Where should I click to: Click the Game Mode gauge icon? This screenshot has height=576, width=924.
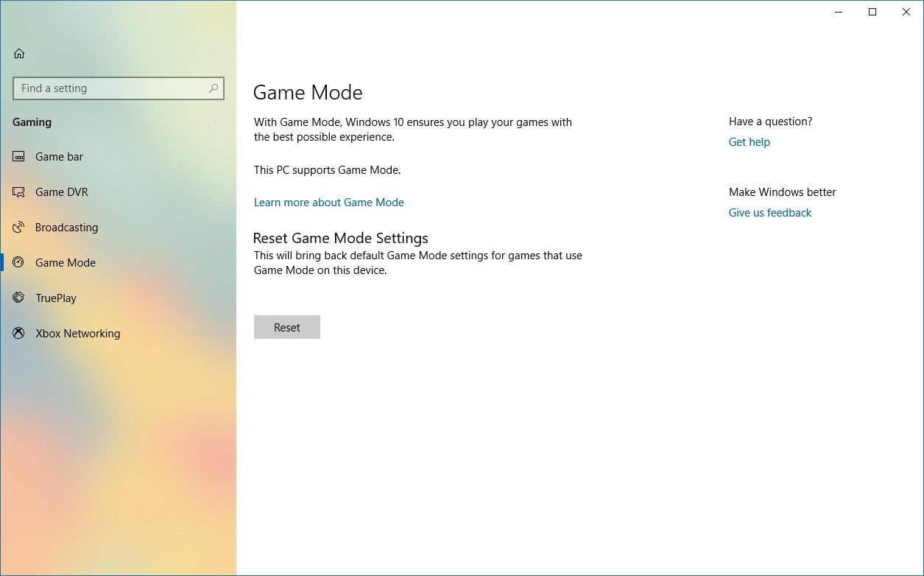[19, 263]
